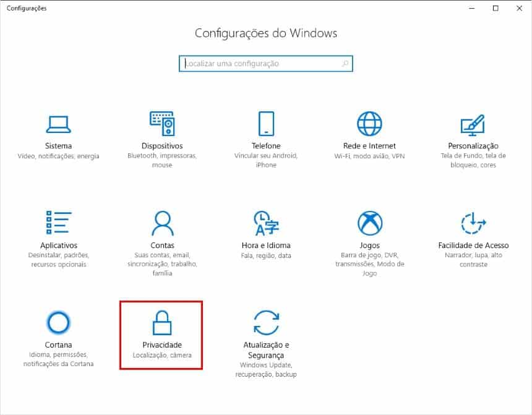532x415 pixels.
Task: Maximize the Configurações window
Action: click(x=496, y=8)
